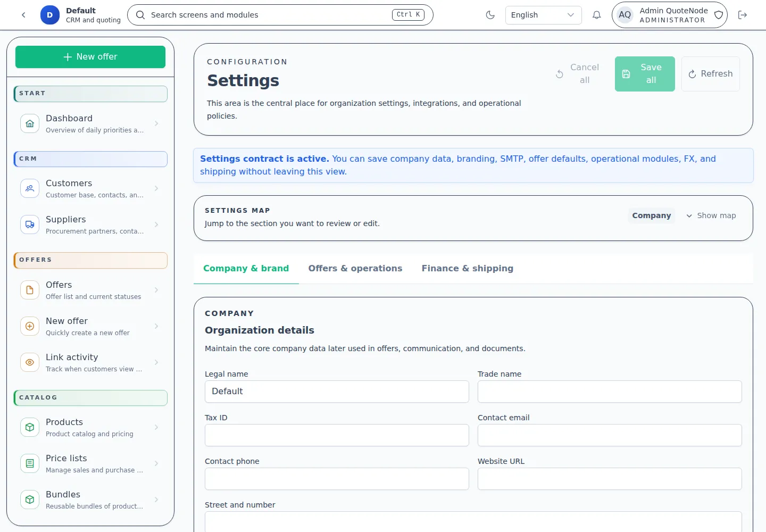Click the Legal name input field
Screen dimensions: 766x532
337,392
